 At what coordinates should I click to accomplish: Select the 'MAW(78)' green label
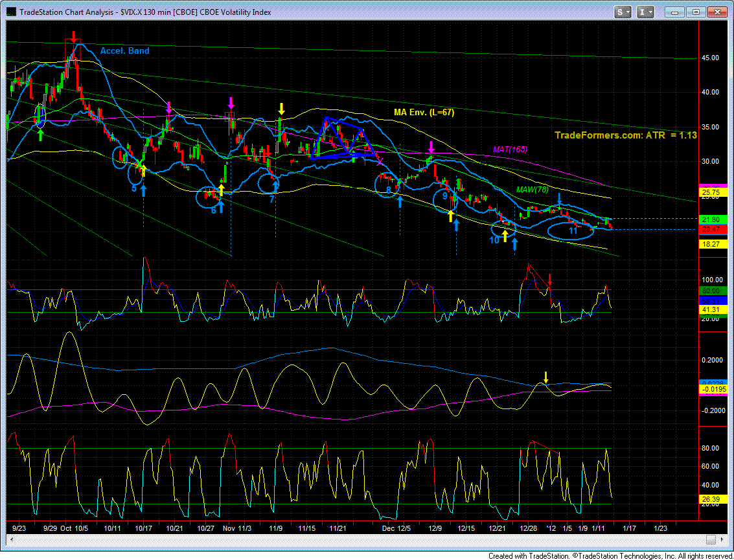tap(533, 190)
